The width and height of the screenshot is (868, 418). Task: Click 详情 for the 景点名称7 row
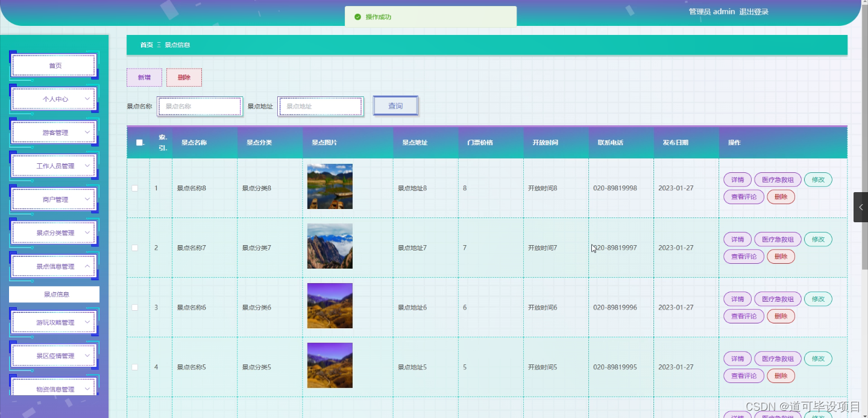(737, 239)
